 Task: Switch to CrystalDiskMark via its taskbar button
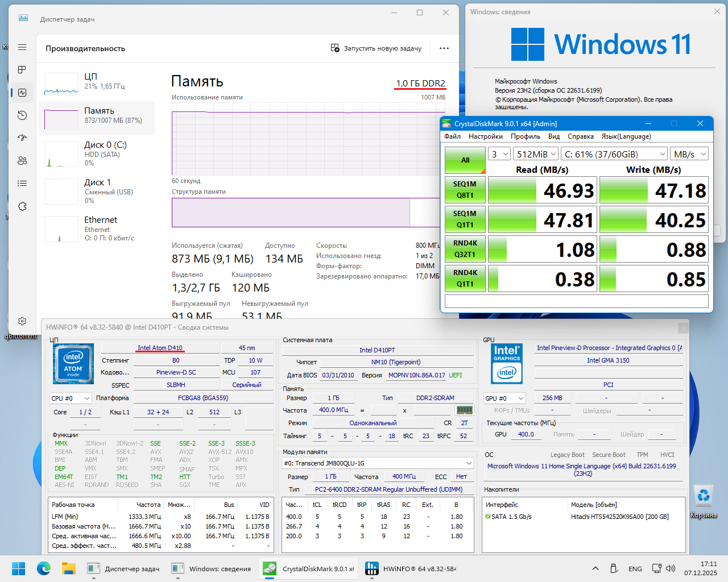click(309, 568)
